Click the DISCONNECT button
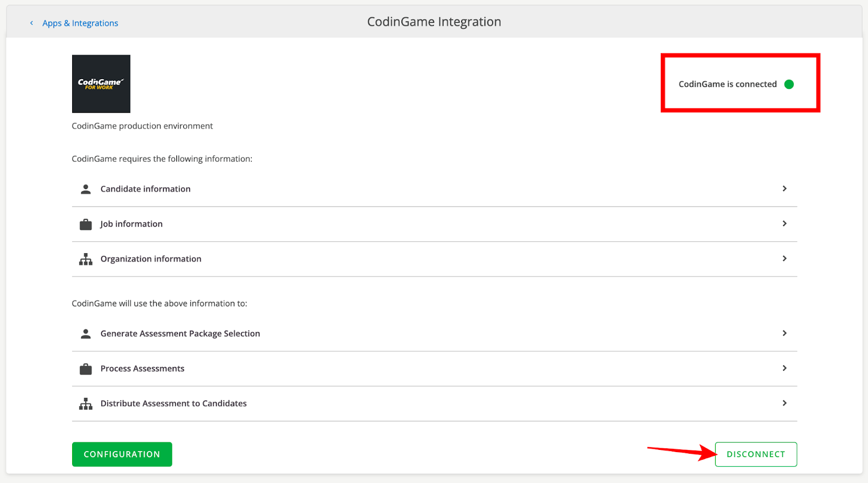Screen dimensions: 868x483 tap(756, 454)
